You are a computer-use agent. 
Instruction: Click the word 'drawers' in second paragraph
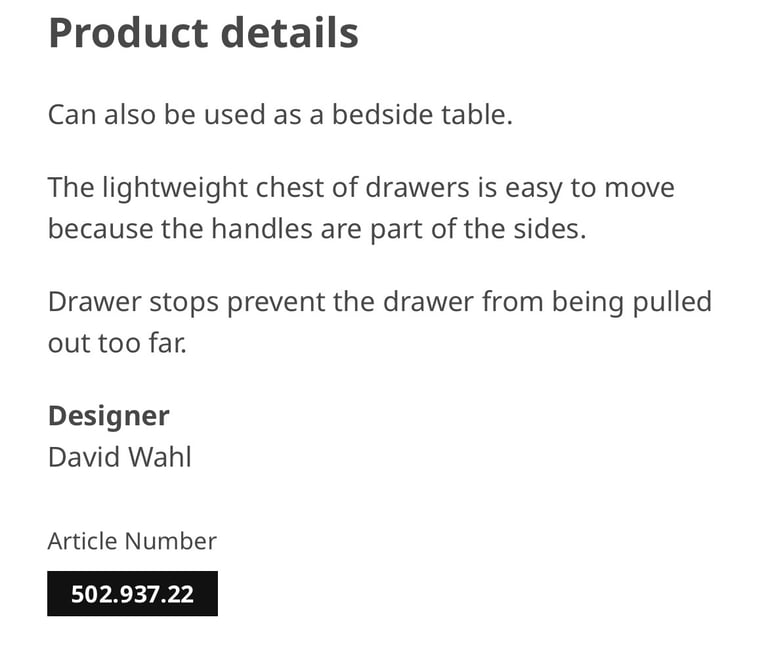click(x=417, y=188)
